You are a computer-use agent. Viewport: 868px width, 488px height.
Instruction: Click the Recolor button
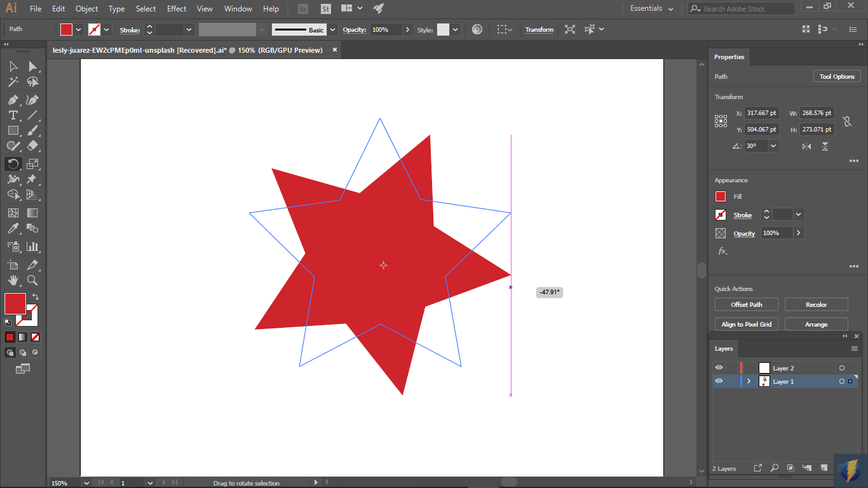tap(816, 304)
